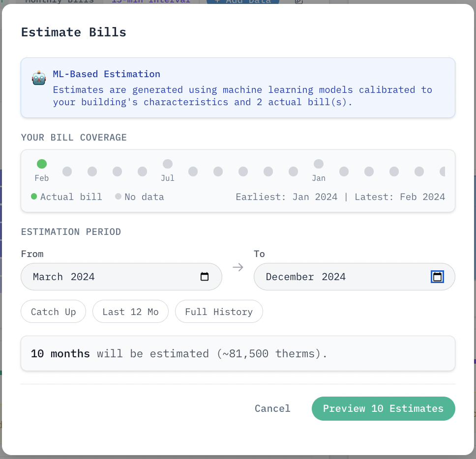Click the robot icon in ML-Based Estimation banner
Viewport: 476px width, 459px height.
click(38, 77)
